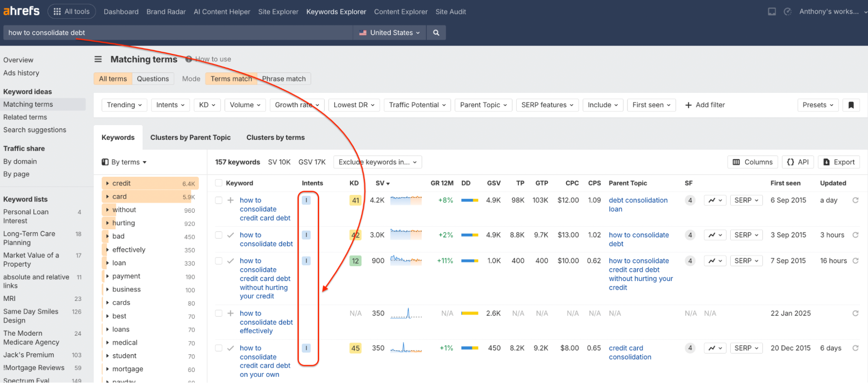Open the Lowest DR filter dropdown
Image resolution: width=868 pixels, height=383 pixels.
pyautogui.click(x=354, y=105)
